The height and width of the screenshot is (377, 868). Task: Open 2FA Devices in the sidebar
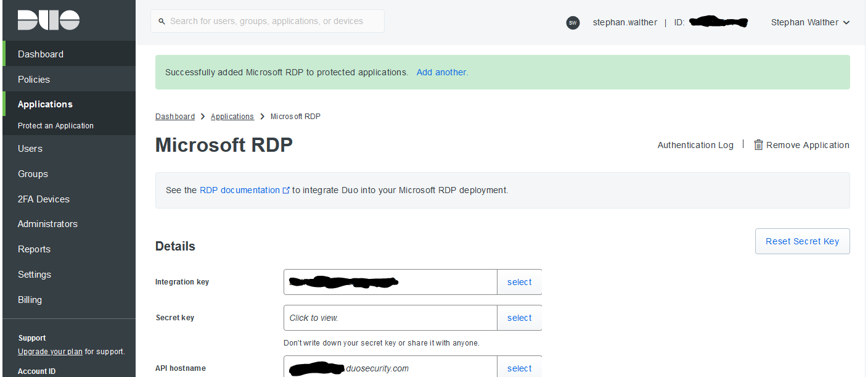(x=69, y=199)
